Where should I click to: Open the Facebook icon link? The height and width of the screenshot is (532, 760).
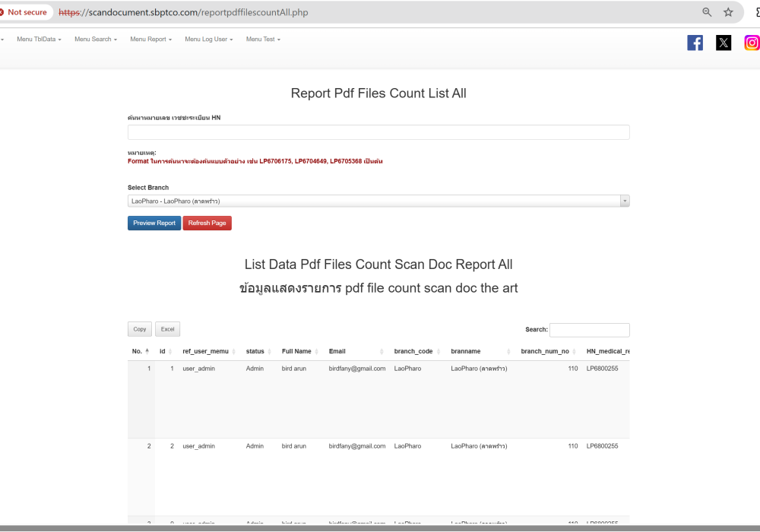tap(695, 43)
